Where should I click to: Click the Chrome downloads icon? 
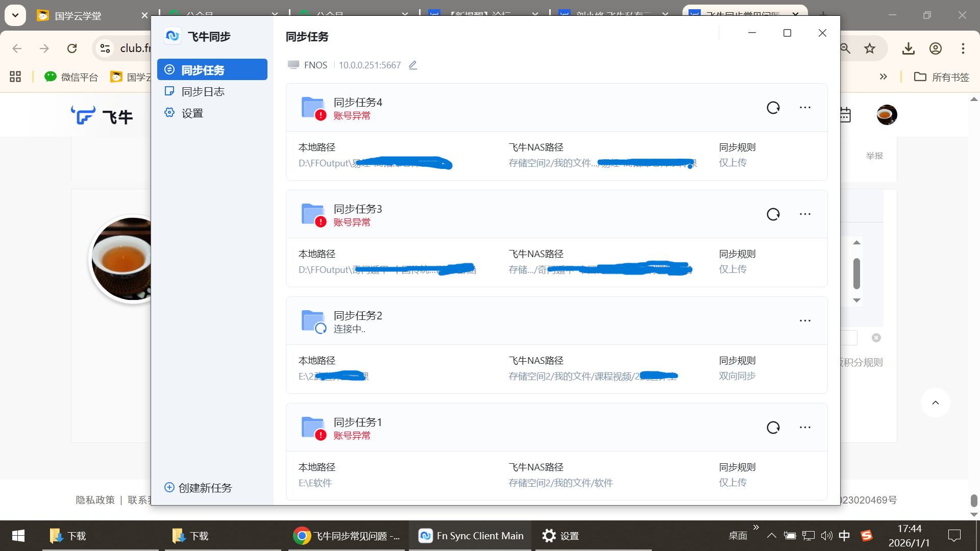tap(908, 48)
